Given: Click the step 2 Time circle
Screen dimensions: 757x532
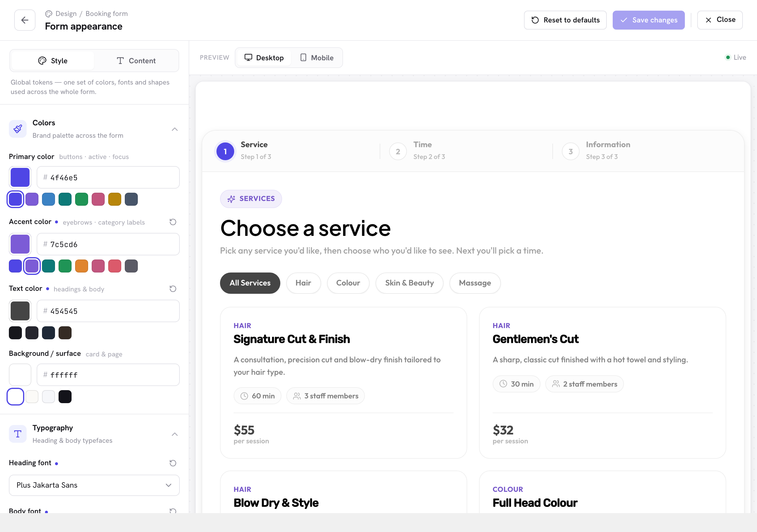Looking at the screenshot, I should click(x=398, y=151).
